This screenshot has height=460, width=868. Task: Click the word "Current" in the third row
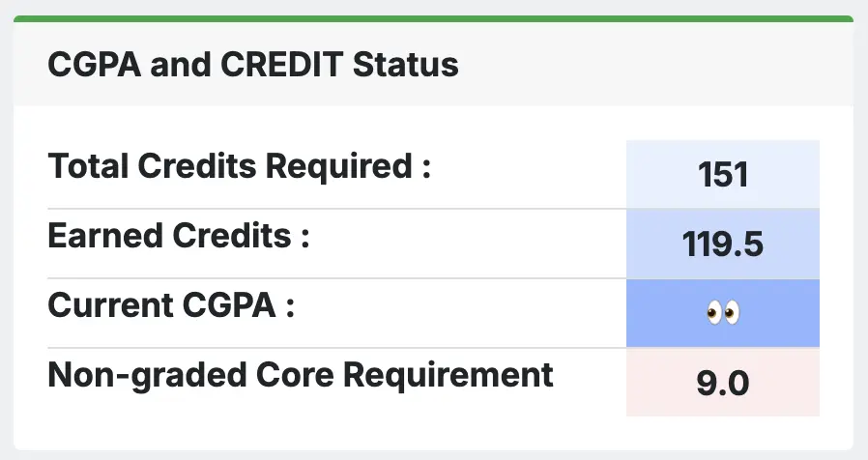(111, 305)
